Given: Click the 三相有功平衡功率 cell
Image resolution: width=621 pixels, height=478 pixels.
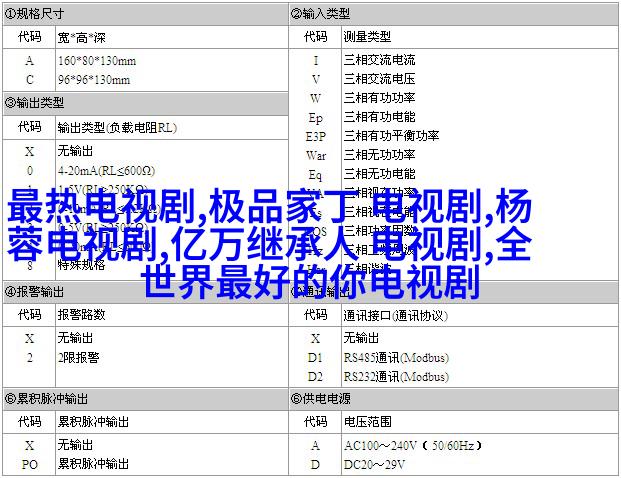Looking at the screenshot, I should click(391, 136).
